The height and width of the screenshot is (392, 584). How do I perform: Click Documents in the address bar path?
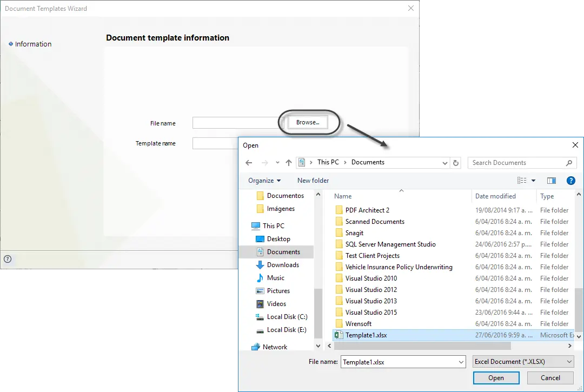pyautogui.click(x=368, y=162)
